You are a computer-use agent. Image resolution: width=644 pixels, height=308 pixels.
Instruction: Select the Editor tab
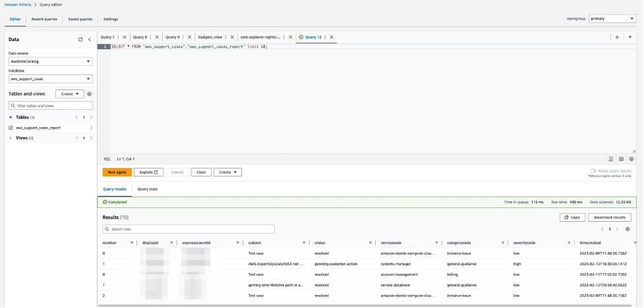pos(15,19)
